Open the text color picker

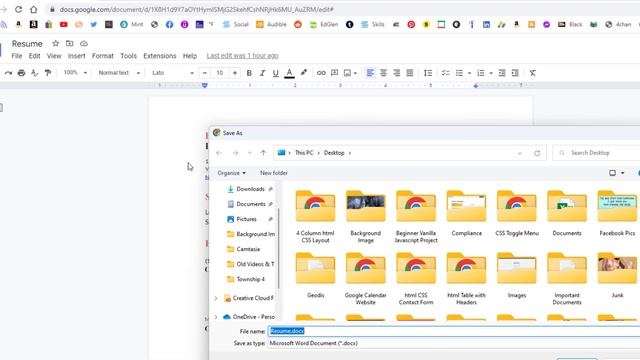pyautogui.click(x=289, y=73)
